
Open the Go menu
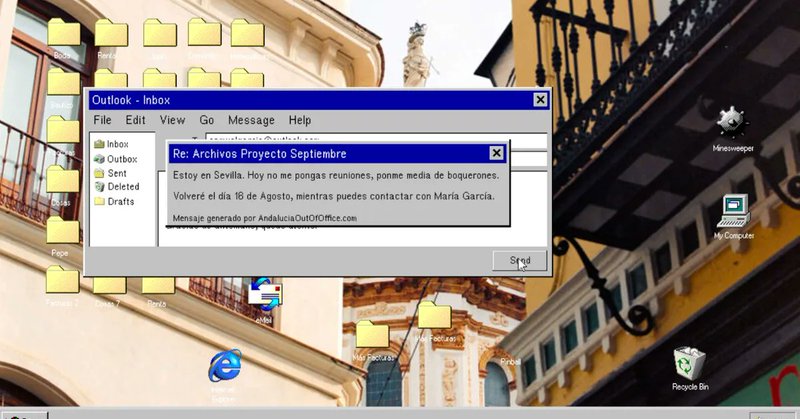coord(207,120)
